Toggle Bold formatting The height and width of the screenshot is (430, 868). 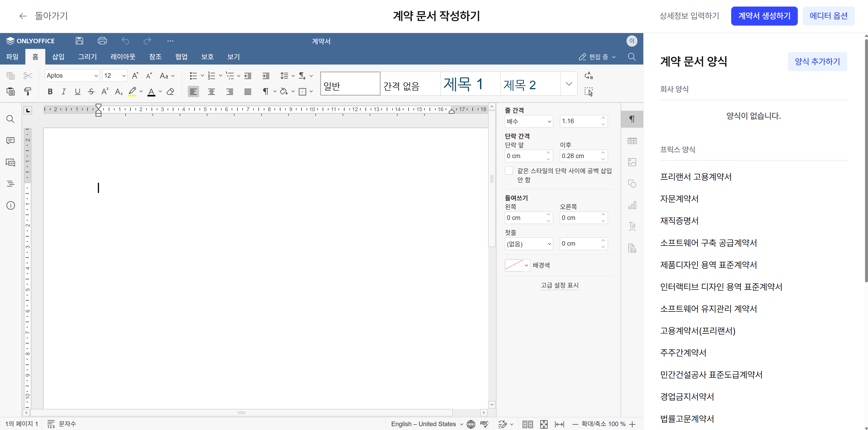pyautogui.click(x=50, y=91)
